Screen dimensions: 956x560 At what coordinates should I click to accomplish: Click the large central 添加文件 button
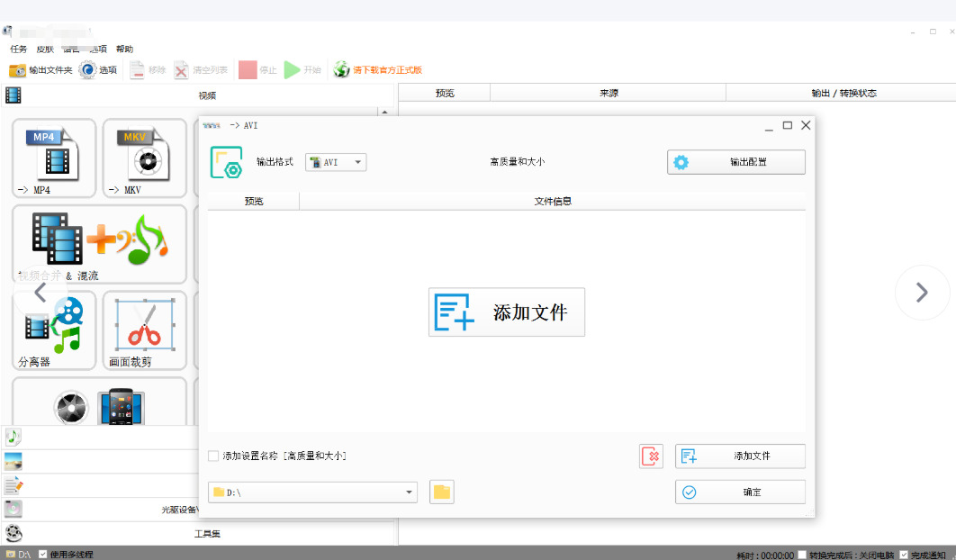[x=507, y=312]
